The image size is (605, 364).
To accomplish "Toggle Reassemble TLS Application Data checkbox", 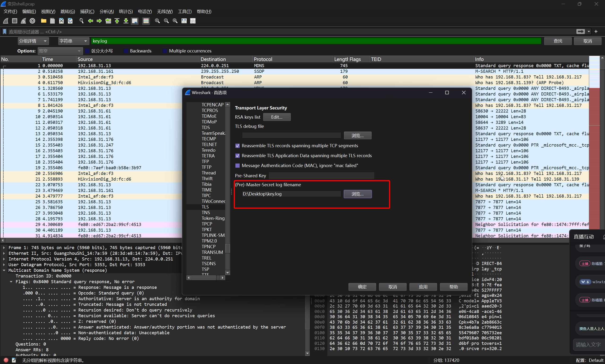I will 237,156.
